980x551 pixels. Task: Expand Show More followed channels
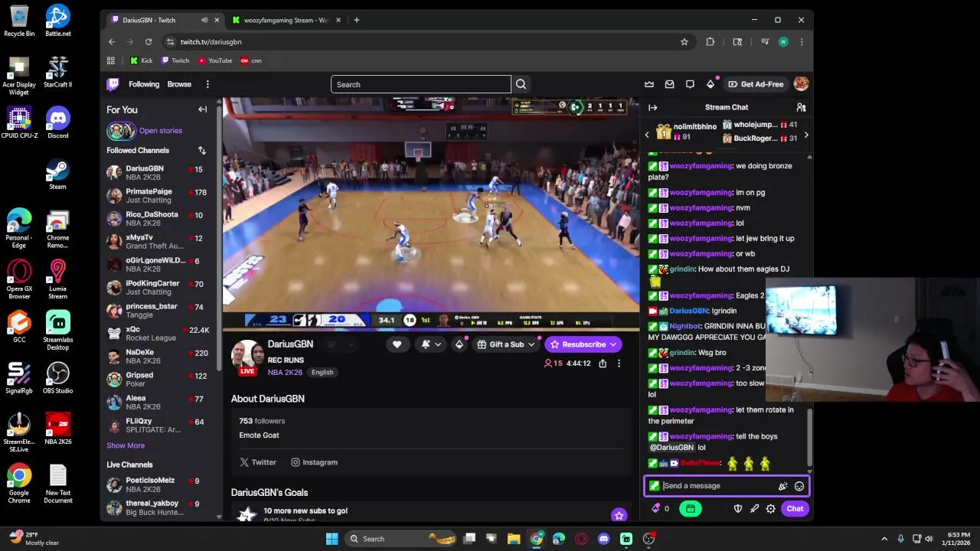[126, 445]
